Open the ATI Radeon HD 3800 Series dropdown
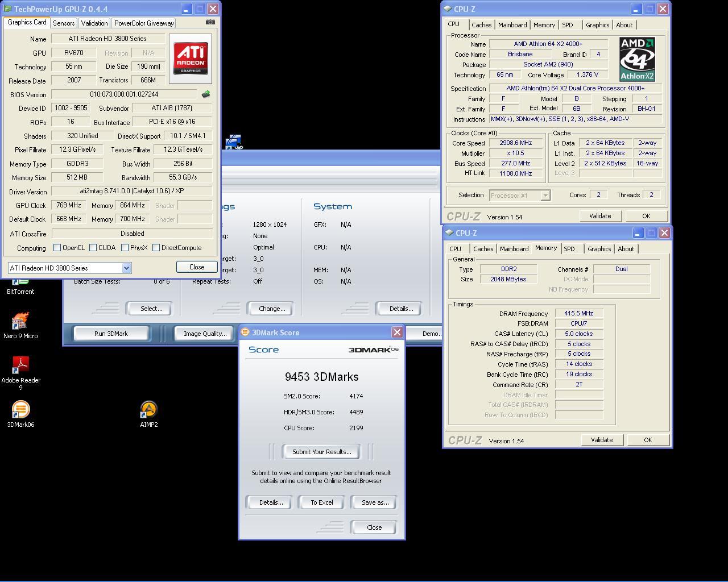This screenshot has width=728, height=582. (126, 268)
